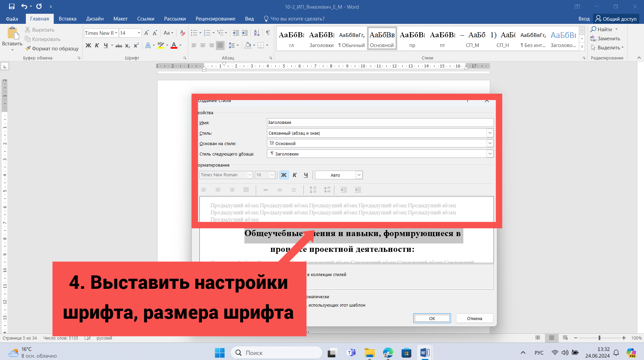Click the Вставить paste icon
The image size is (644, 360).
(13, 34)
